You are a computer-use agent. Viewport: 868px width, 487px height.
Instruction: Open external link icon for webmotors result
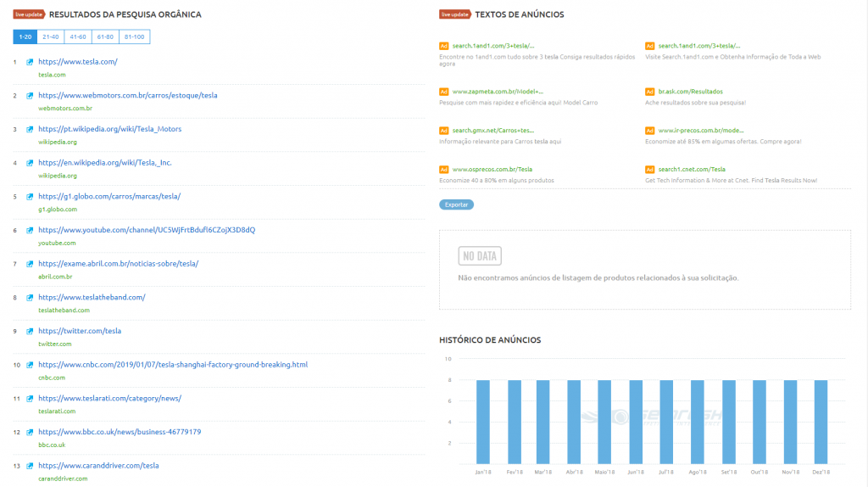pos(30,96)
